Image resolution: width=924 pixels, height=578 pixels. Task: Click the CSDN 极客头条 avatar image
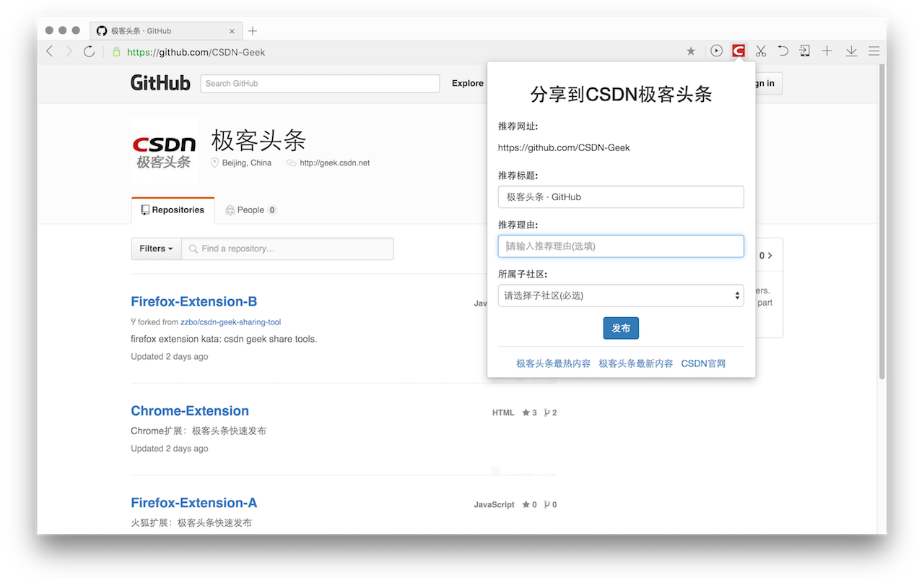tap(164, 150)
